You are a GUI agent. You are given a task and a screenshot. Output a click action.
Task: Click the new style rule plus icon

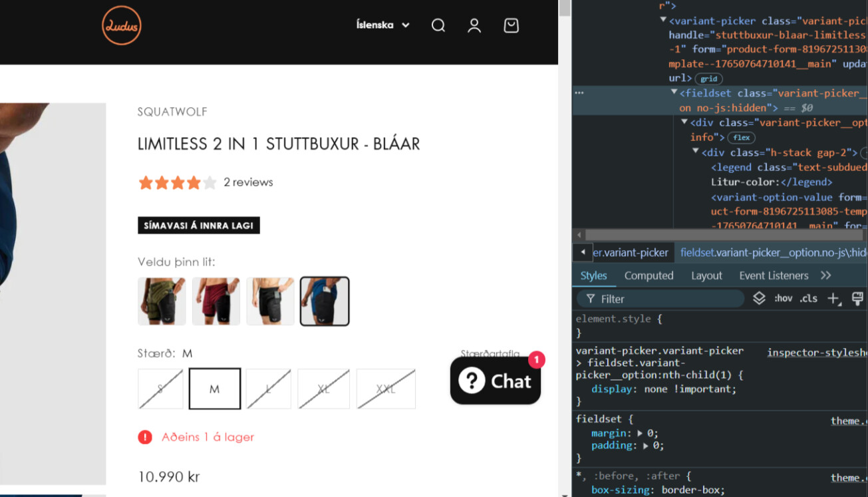pos(834,299)
